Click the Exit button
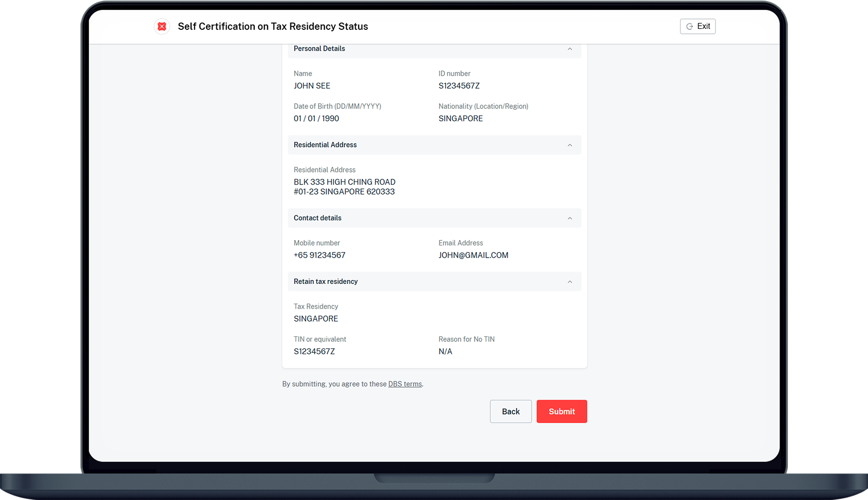 tap(697, 27)
